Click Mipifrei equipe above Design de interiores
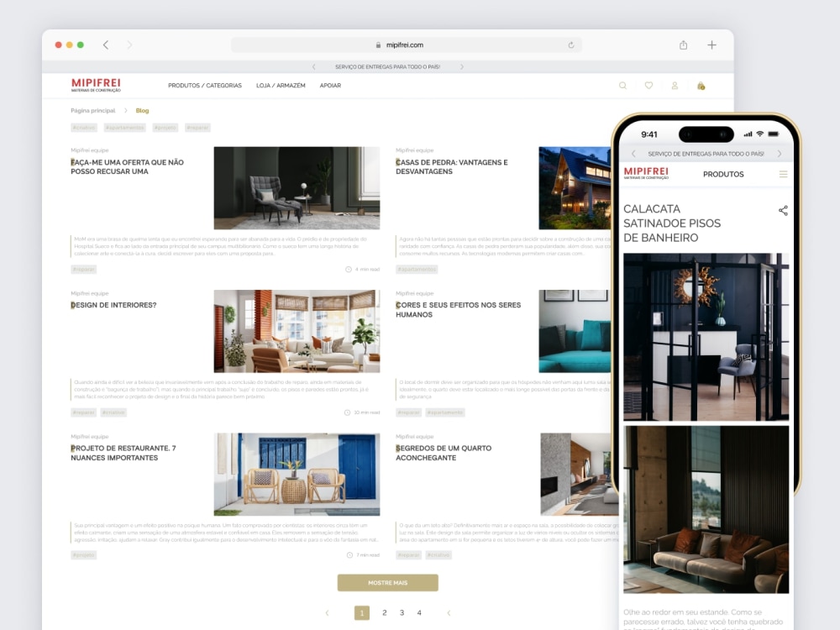 (90, 293)
